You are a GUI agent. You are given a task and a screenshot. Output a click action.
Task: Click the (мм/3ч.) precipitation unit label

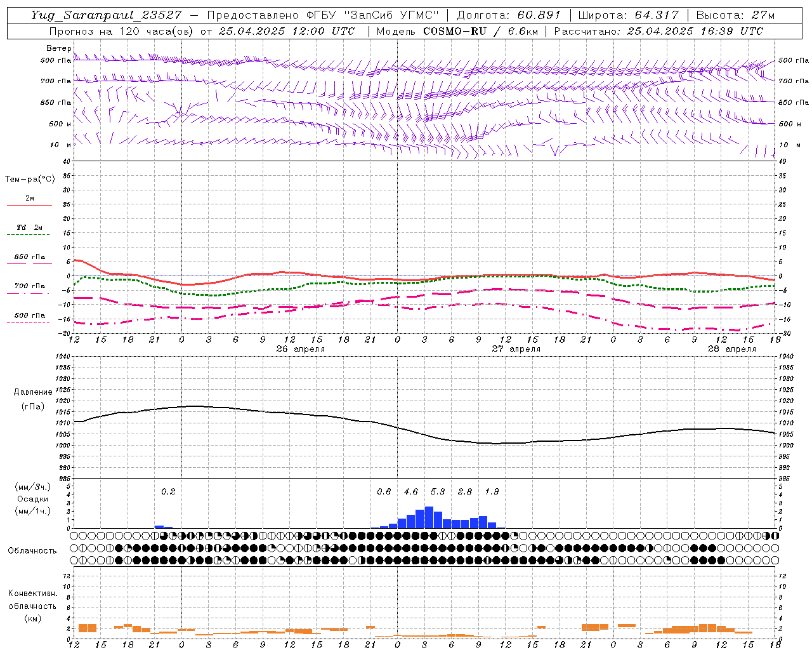coord(32,487)
